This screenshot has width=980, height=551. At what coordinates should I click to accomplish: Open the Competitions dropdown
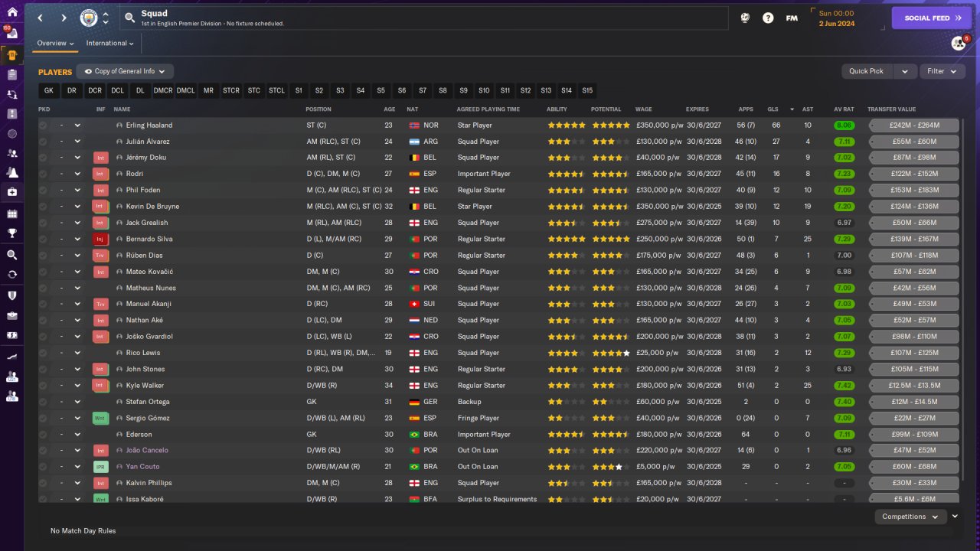coord(910,517)
